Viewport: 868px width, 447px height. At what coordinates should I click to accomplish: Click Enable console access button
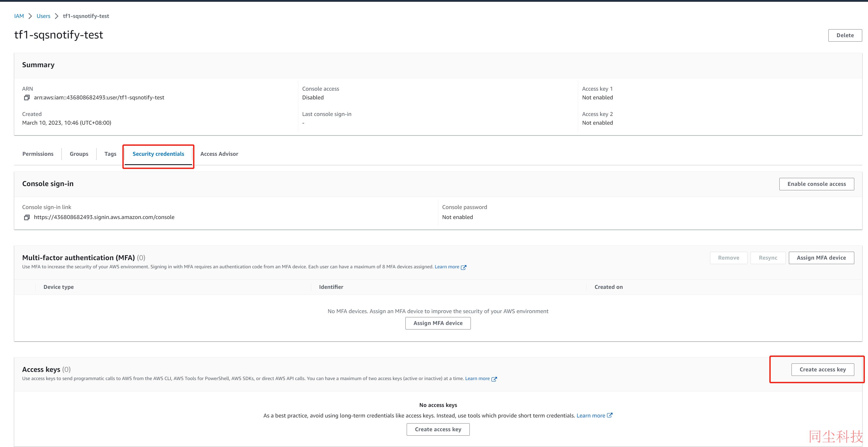click(x=817, y=184)
